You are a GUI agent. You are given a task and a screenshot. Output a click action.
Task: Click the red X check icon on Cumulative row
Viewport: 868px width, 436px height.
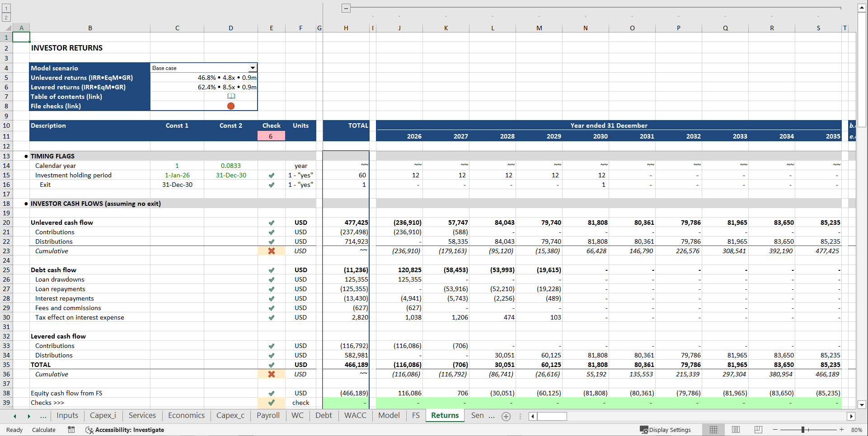pos(271,251)
